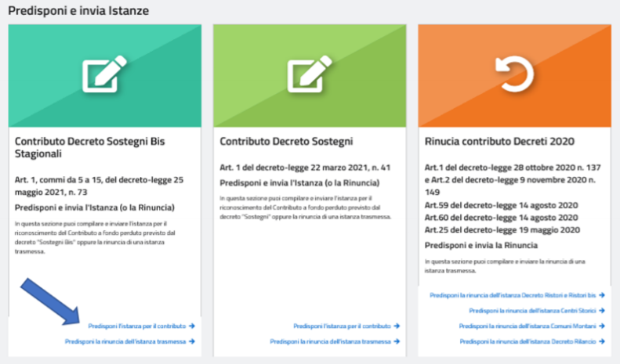Click 'Predisponi e invia la Rinuncia' bold text
620x364 pixels.
(x=480, y=245)
